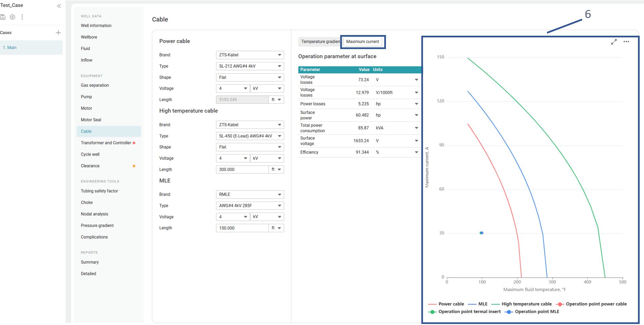The height and width of the screenshot is (325, 644).
Task: Add a new case with plus icon
Action: [58, 33]
